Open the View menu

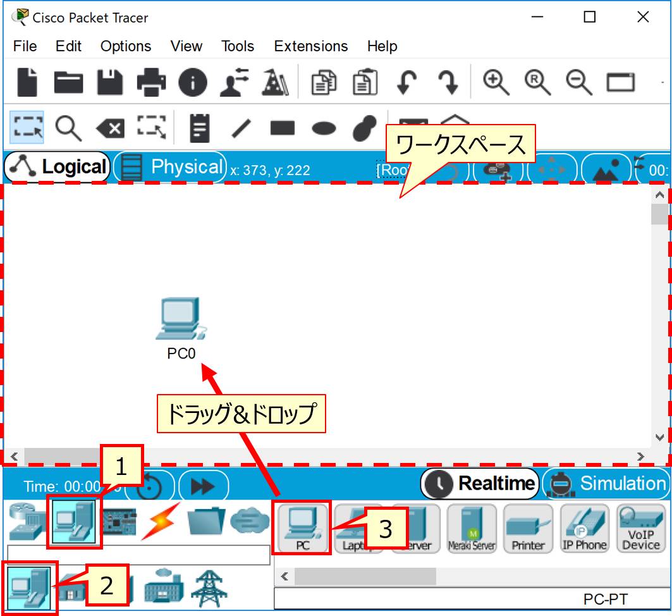(x=186, y=46)
